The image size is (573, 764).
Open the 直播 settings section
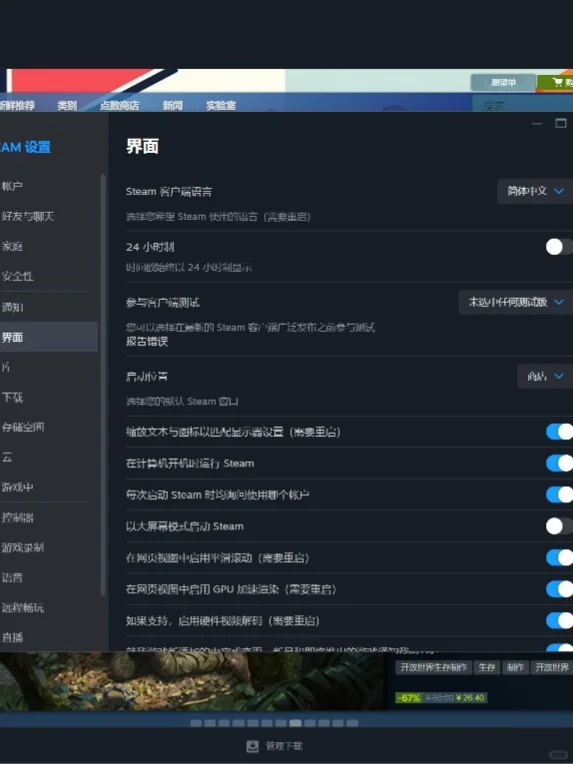[x=12, y=637]
